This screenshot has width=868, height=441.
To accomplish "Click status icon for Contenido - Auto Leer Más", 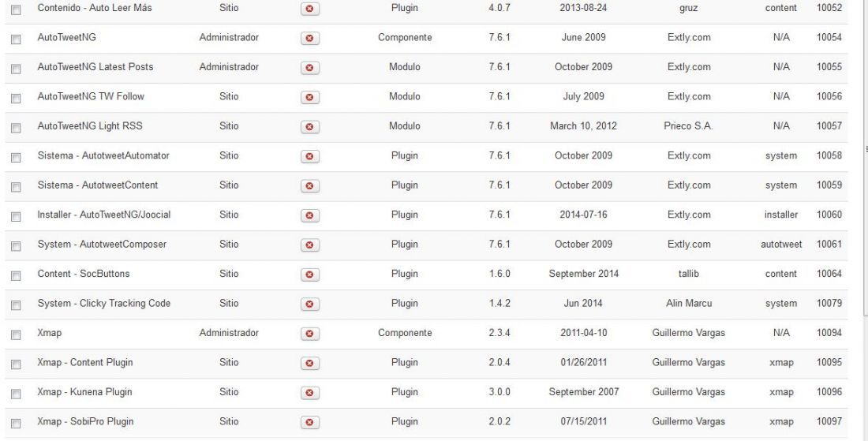I will [309, 9].
